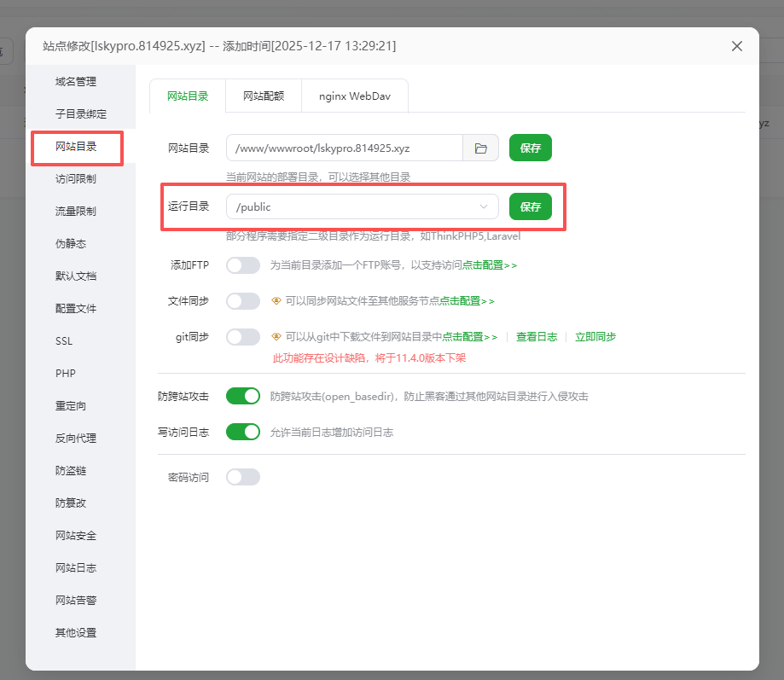Screen dimensions: 784x680
Task: Enable the 密码访问 toggle
Action: pyautogui.click(x=243, y=476)
